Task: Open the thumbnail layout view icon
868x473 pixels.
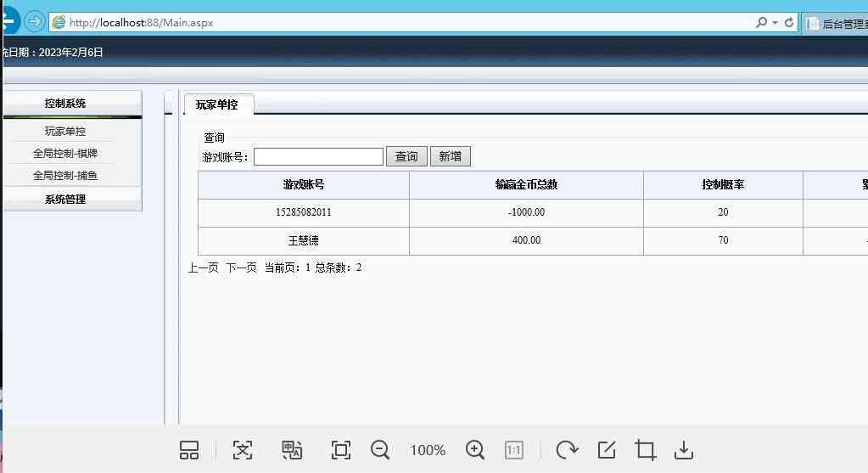Action: pos(189,450)
